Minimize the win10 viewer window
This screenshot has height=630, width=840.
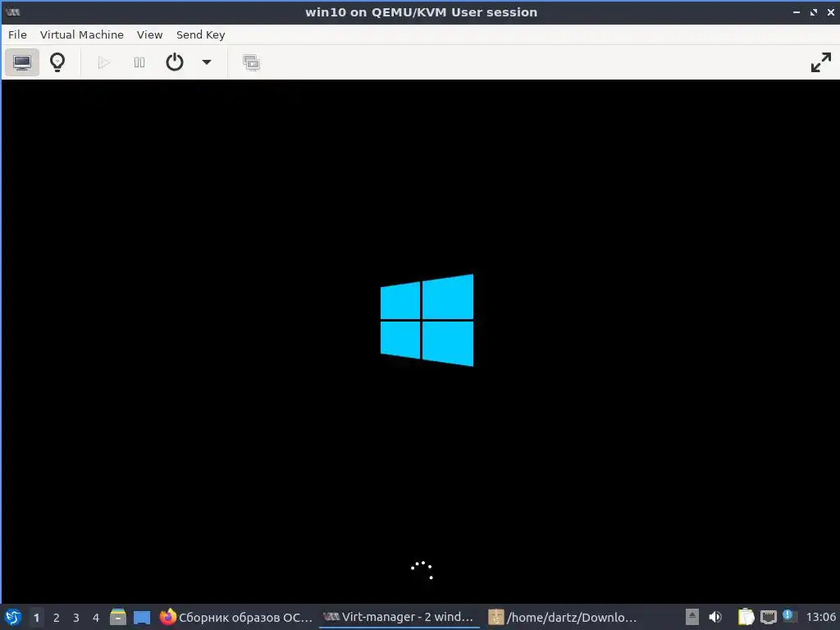pos(797,11)
